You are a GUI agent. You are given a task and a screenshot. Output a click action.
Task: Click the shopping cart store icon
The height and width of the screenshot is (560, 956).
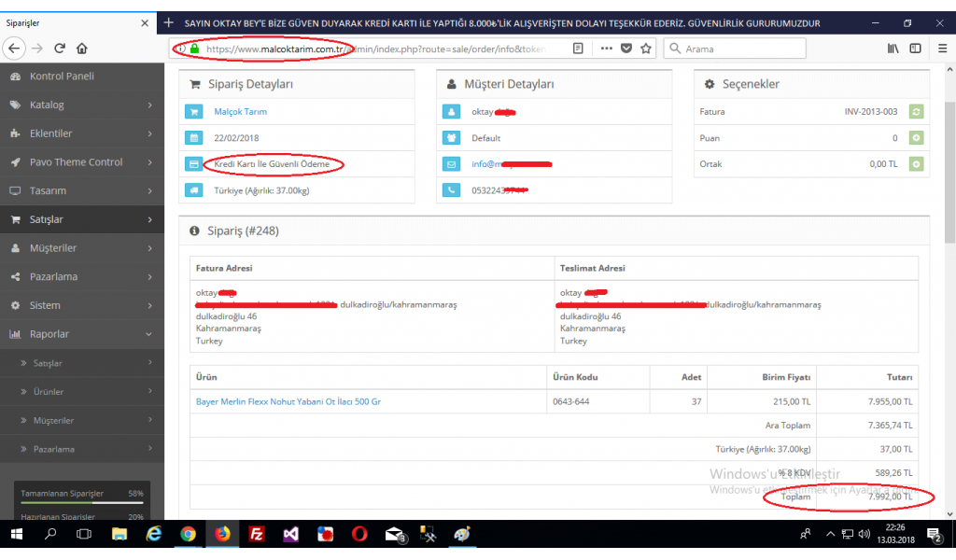click(194, 111)
